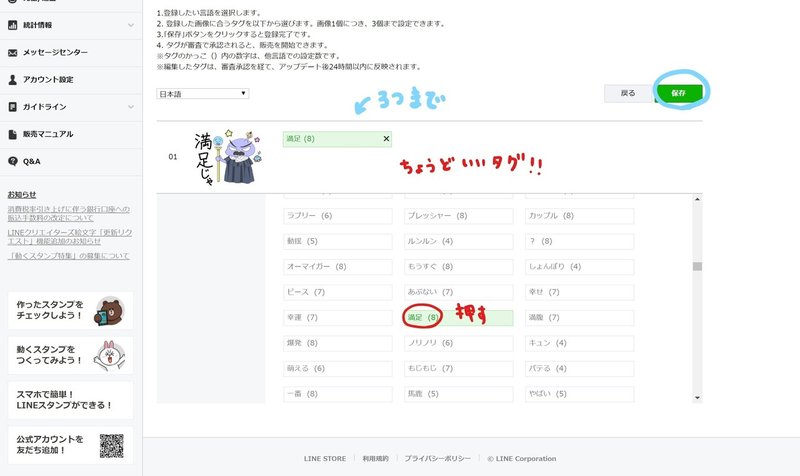Click the 統計情報 bar chart icon
Image resolution: width=800 pixels, height=476 pixels.
[x=13, y=25]
